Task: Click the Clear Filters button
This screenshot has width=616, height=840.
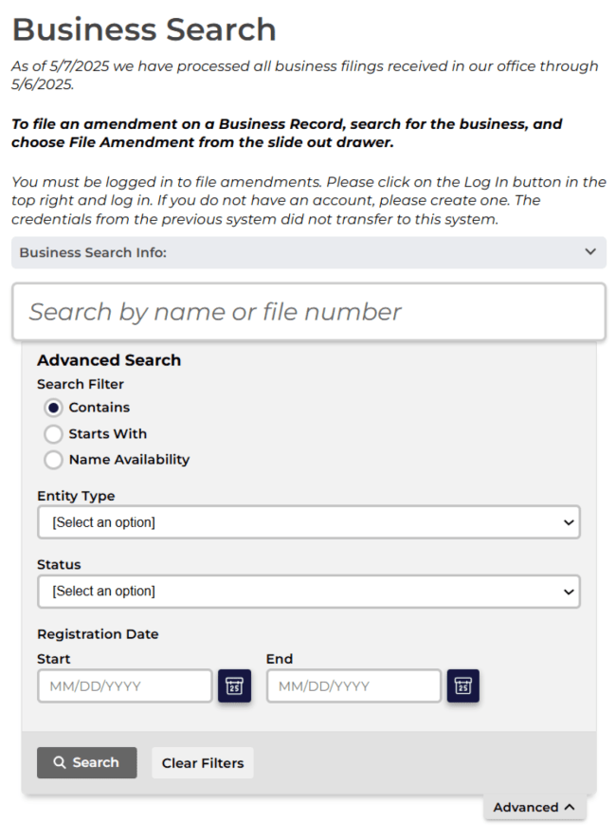Action: tap(203, 763)
